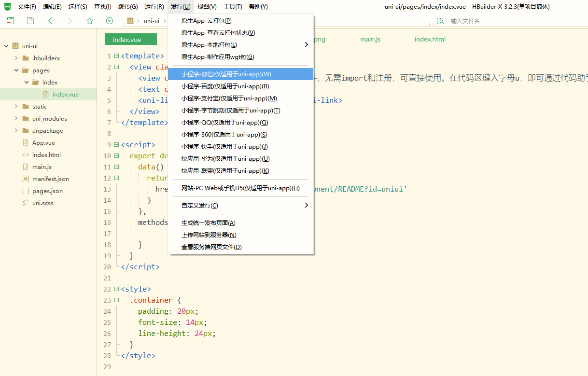Click the App.vue file icon
Image resolution: width=588 pixels, height=376 pixels.
[x=26, y=142]
